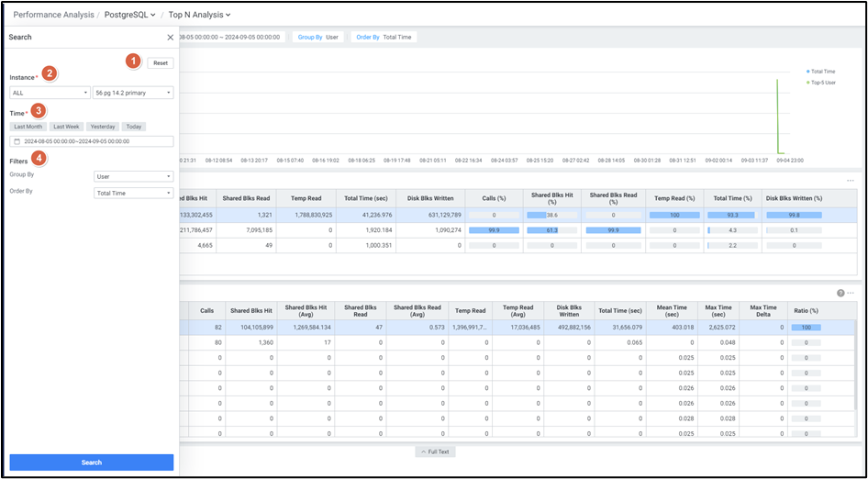
Task: Click the Ratio (%) bar showing 100
Action: point(807,327)
